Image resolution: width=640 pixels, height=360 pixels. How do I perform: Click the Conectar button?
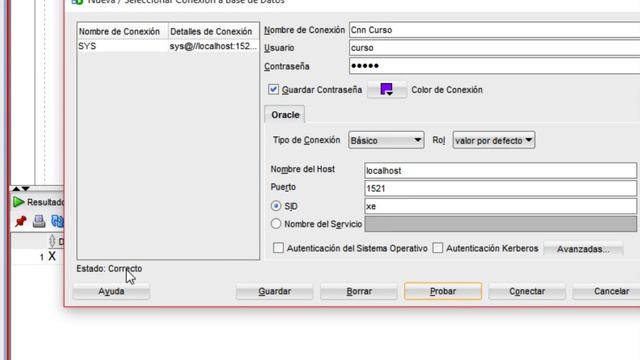[x=527, y=291]
